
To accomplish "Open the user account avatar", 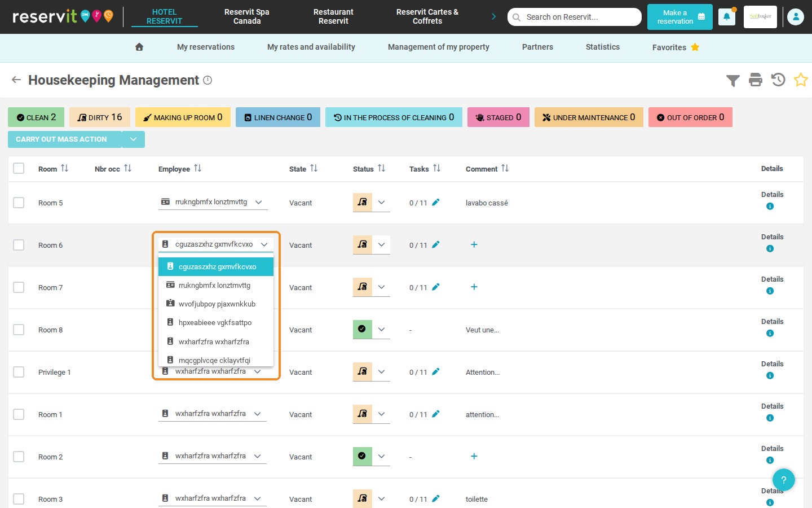I will [796, 17].
